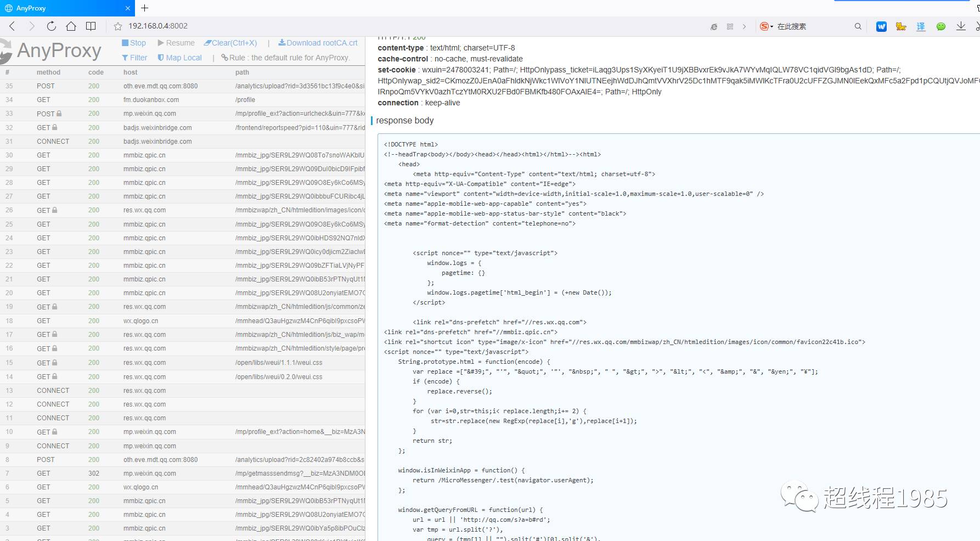980x541 pixels.
Task: Click the lock icon on row 19 GET
Action: click(55, 307)
